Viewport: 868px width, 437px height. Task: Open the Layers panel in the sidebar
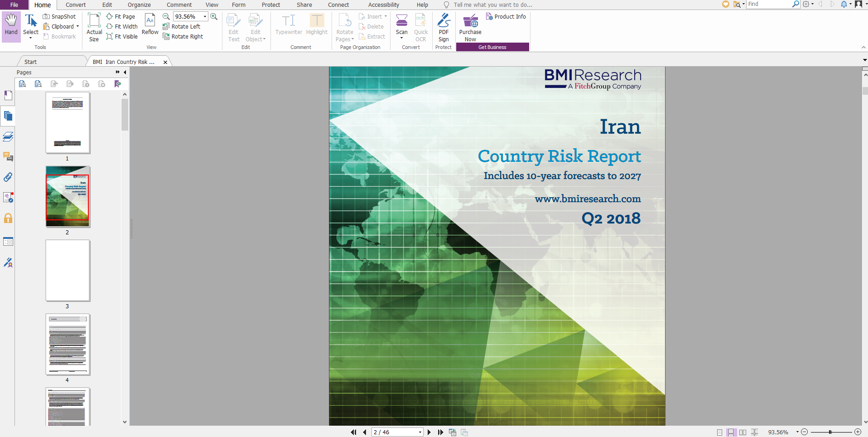coord(8,136)
